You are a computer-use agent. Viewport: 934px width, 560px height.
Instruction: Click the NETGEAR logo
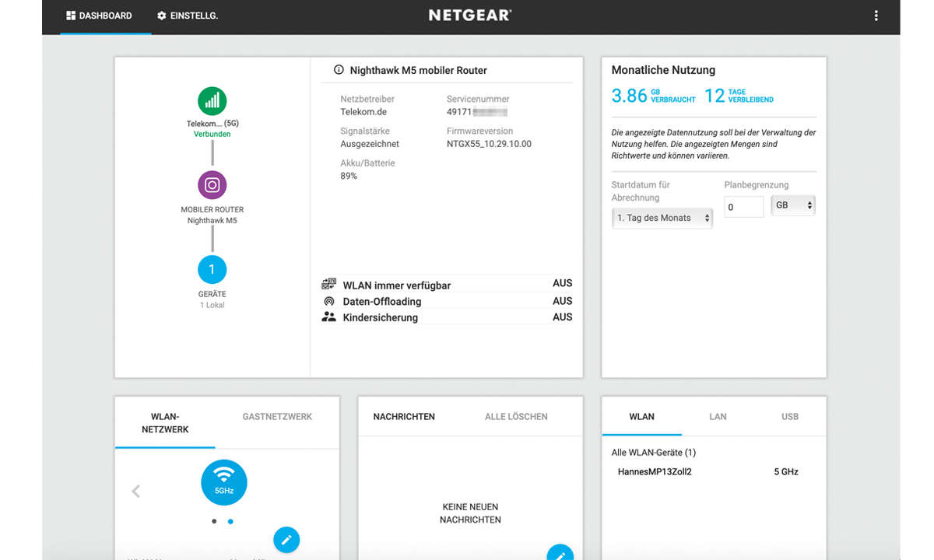pos(470,16)
